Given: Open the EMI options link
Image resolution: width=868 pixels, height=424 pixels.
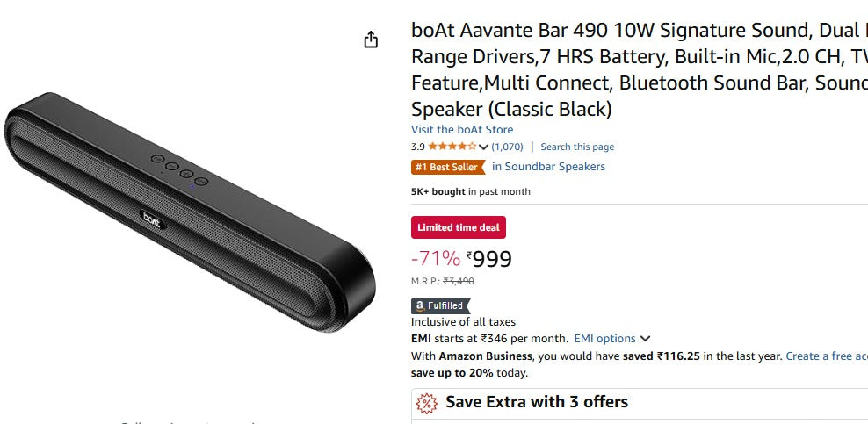Looking at the screenshot, I should pos(604,339).
